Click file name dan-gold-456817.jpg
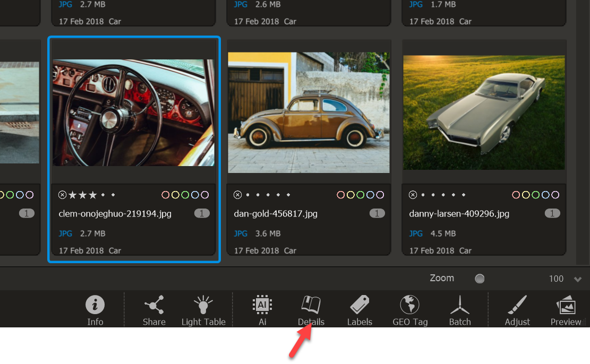This screenshot has width=590, height=364. click(276, 214)
